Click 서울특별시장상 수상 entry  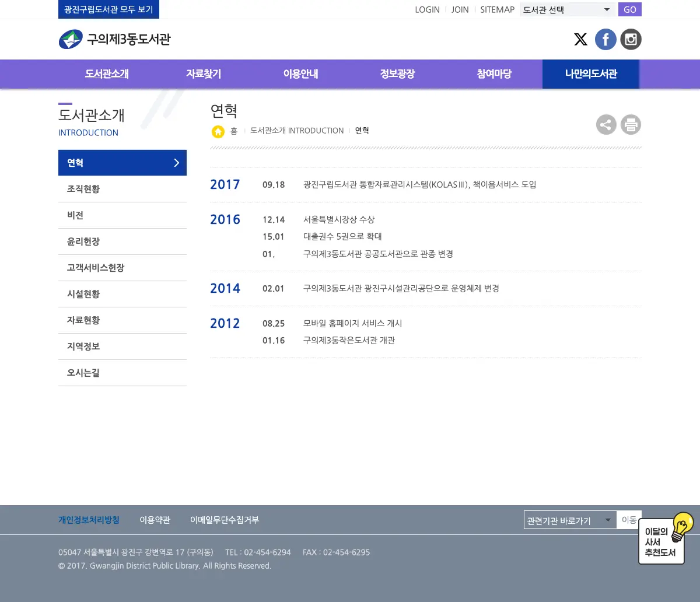pyautogui.click(x=339, y=219)
